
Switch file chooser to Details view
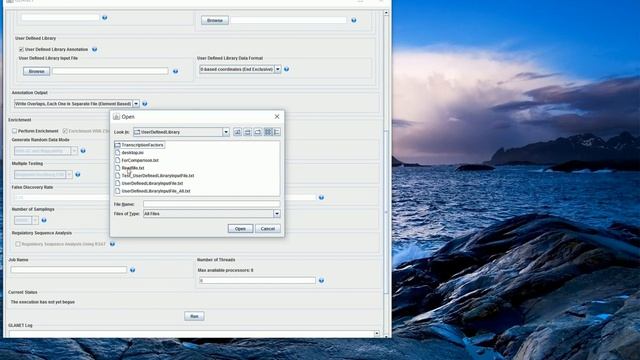click(277, 132)
